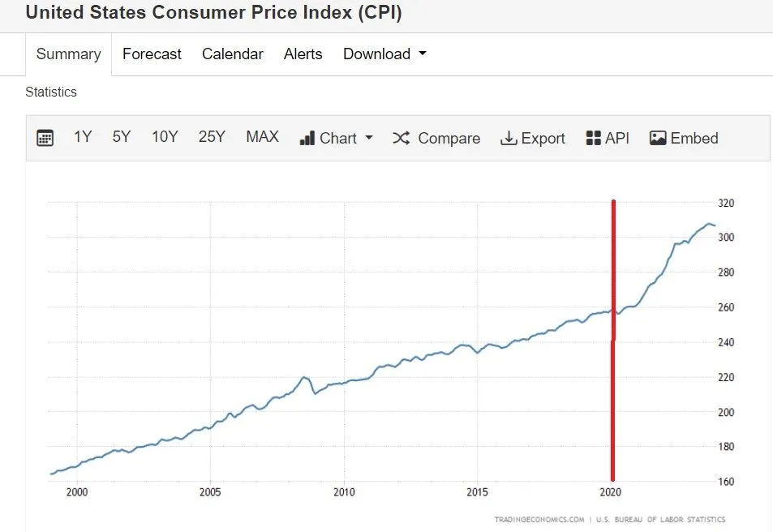This screenshot has width=773, height=532.
Task: Export the CPI chart data
Action: [x=532, y=138]
